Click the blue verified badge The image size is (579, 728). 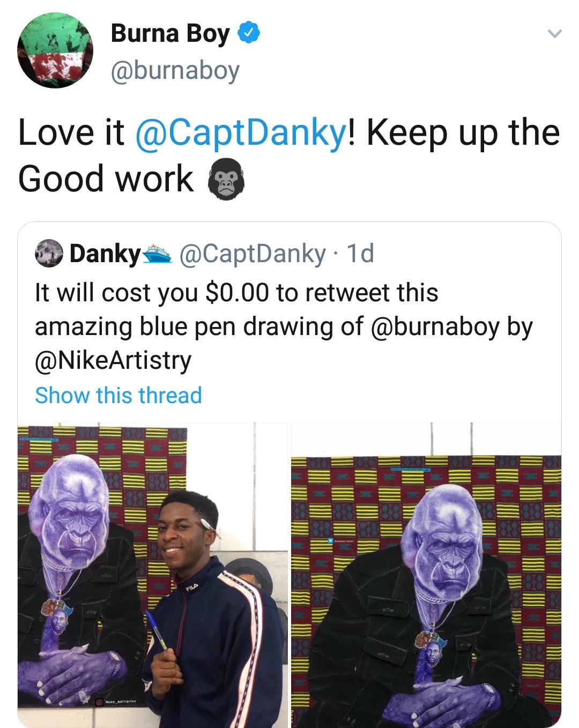tap(248, 33)
